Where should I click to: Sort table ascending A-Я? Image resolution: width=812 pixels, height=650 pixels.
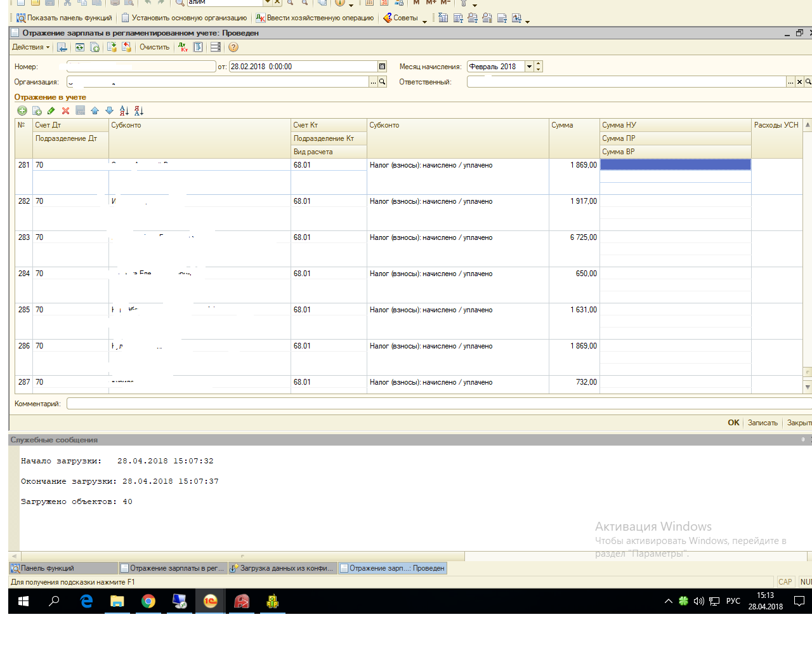(x=124, y=110)
